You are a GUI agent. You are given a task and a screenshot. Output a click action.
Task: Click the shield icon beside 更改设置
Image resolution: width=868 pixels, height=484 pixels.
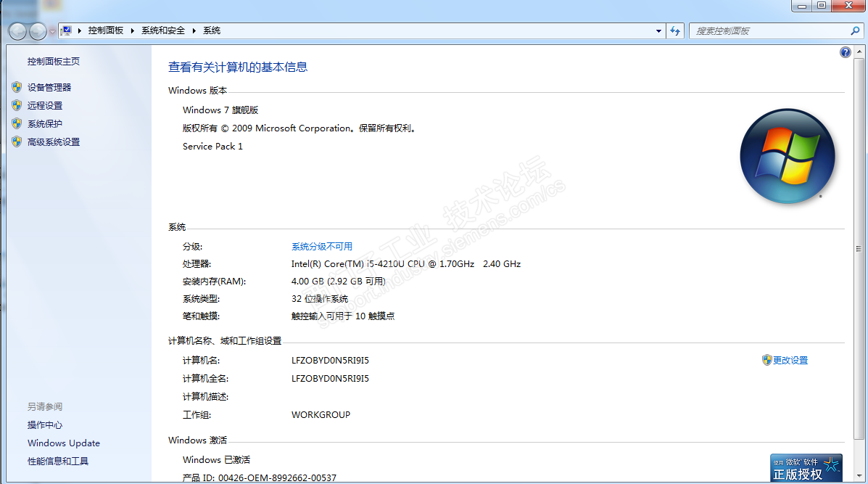tap(766, 360)
